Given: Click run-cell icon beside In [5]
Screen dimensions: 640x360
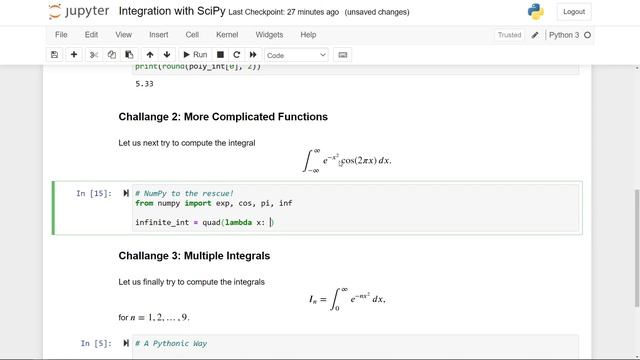Looking at the screenshot, I should [x=126, y=343].
